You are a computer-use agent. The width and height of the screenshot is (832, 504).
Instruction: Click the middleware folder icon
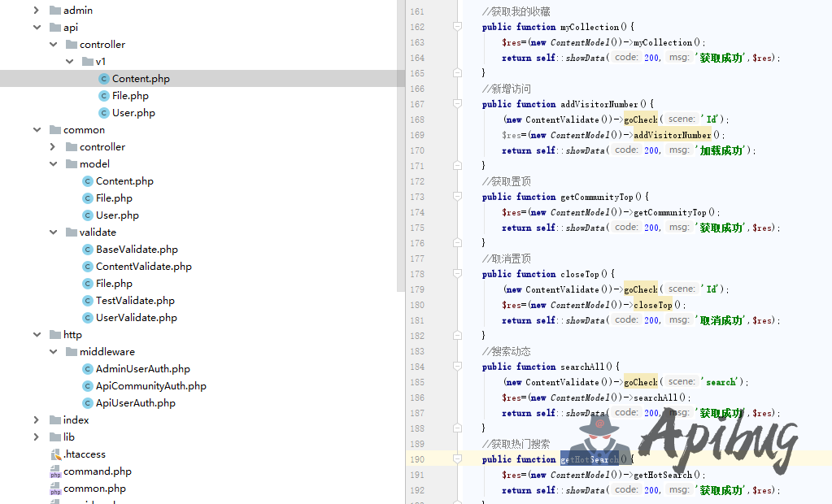point(72,352)
